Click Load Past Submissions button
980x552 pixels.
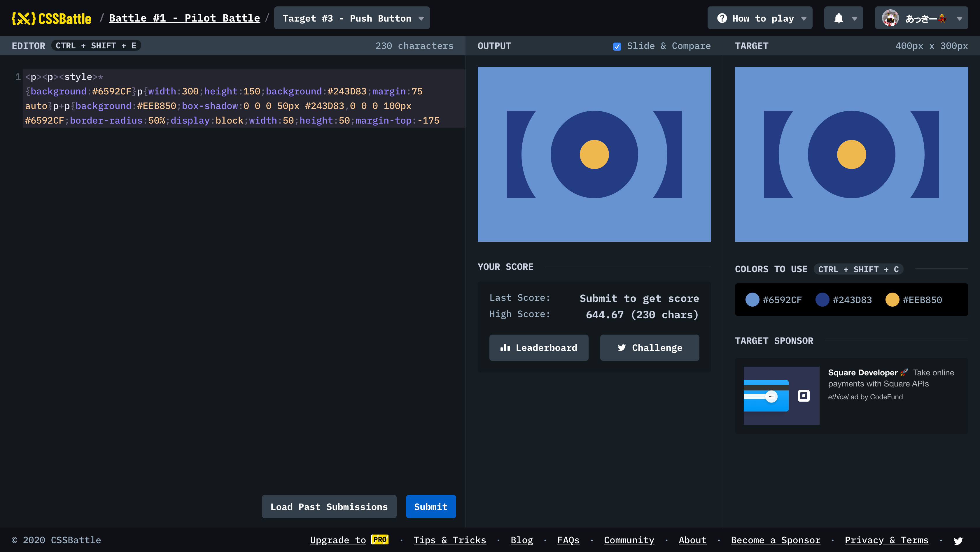coord(329,506)
